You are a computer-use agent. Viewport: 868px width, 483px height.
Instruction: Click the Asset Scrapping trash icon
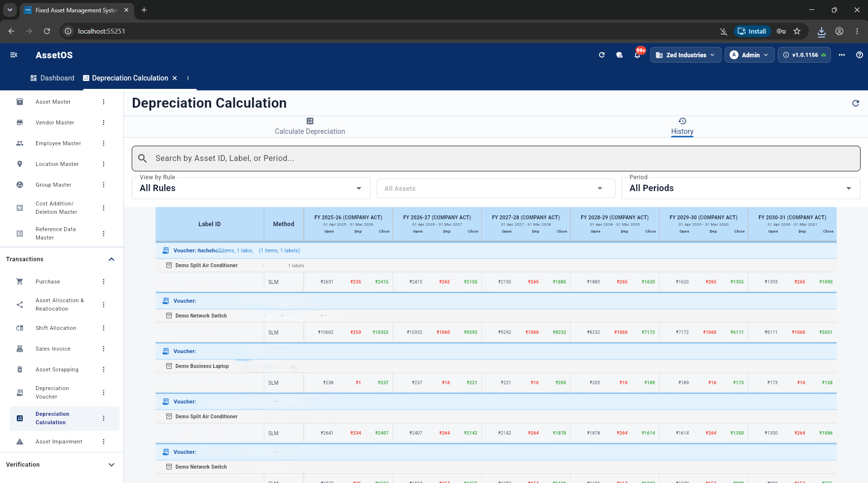20,369
